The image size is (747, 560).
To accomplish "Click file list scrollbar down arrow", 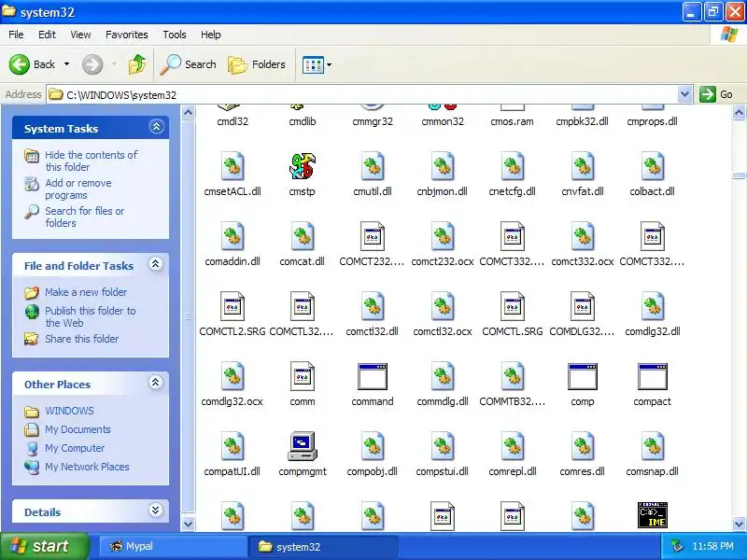I will 739,524.
